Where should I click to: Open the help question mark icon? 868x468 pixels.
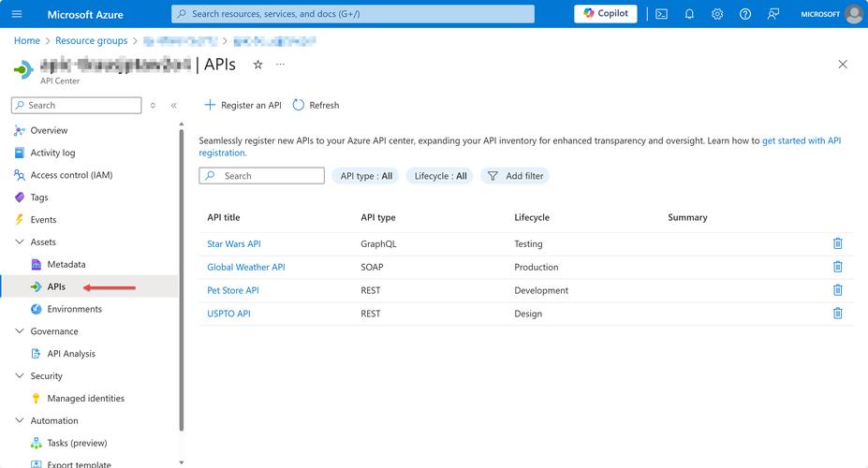pos(745,14)
